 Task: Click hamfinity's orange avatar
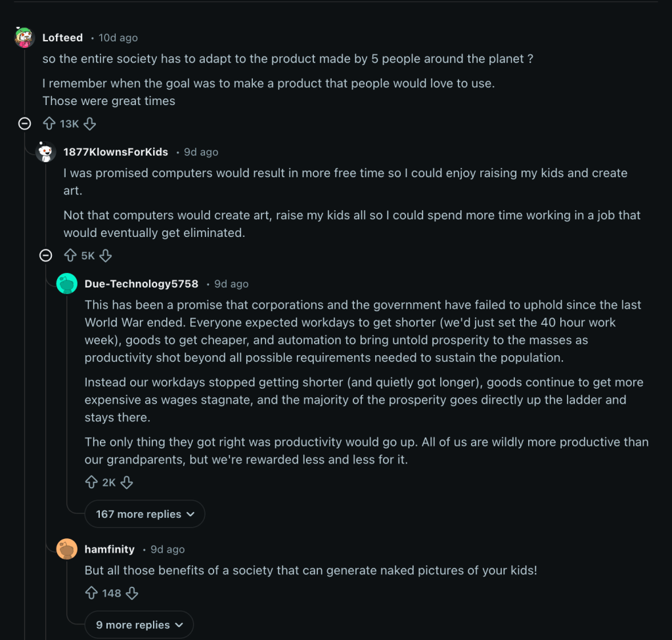(67, 549)
